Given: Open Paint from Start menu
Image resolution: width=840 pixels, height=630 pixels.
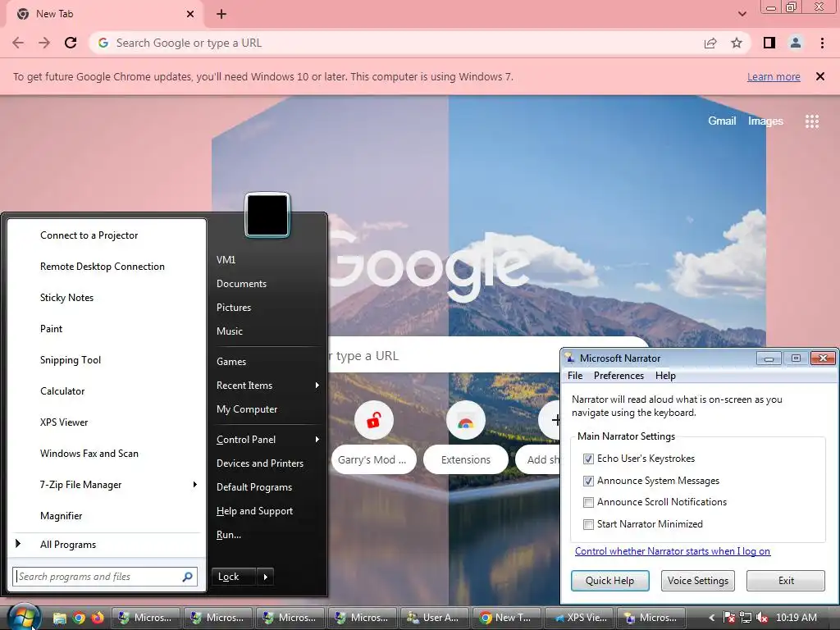Looking at the screenshot, I should point(106,329).
